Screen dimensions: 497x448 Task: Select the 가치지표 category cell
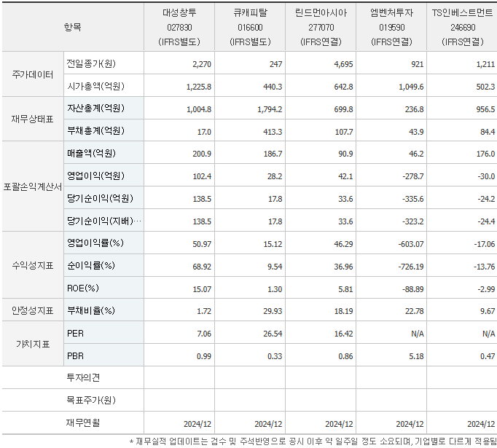click(x=33, y=344)
